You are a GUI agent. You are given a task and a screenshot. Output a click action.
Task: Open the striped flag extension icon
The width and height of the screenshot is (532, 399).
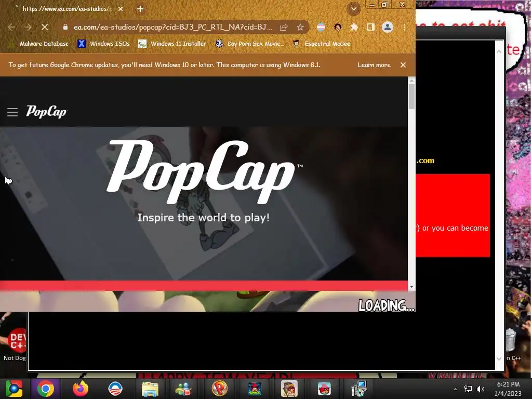coord(321,27)
